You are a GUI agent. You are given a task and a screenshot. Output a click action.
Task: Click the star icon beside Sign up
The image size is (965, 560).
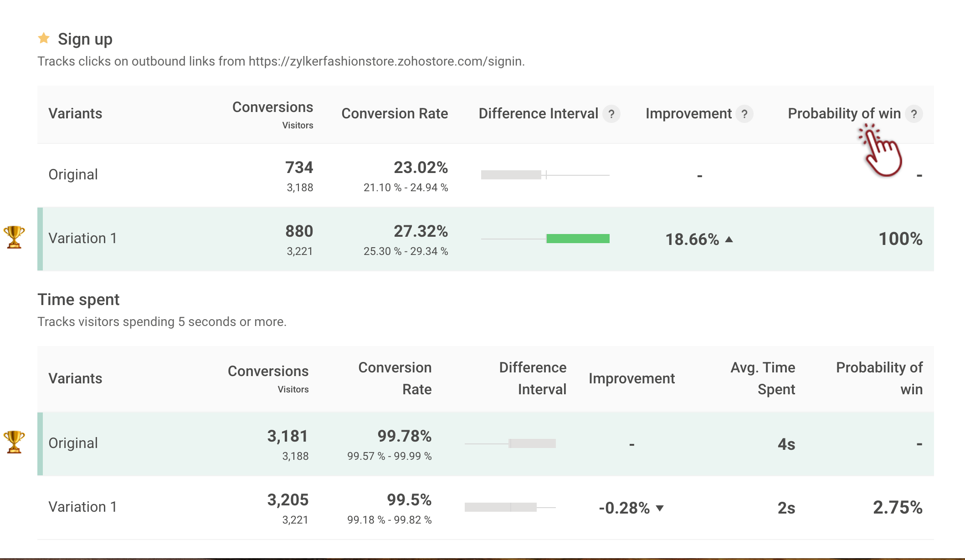tap(44, 38)
